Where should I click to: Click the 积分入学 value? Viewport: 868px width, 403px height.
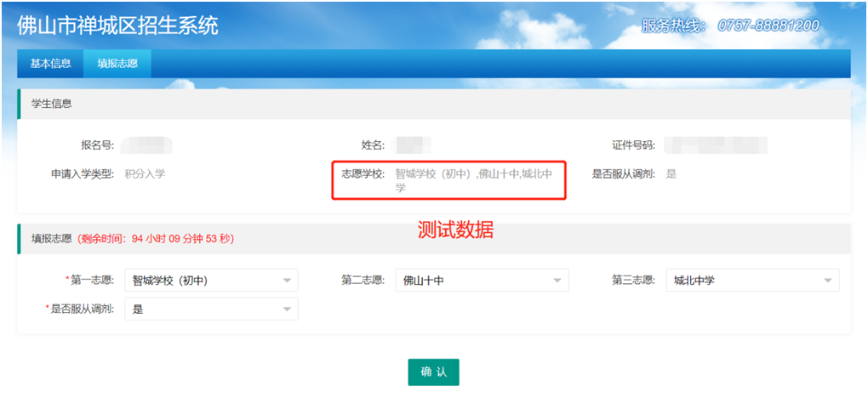point(145,173)
